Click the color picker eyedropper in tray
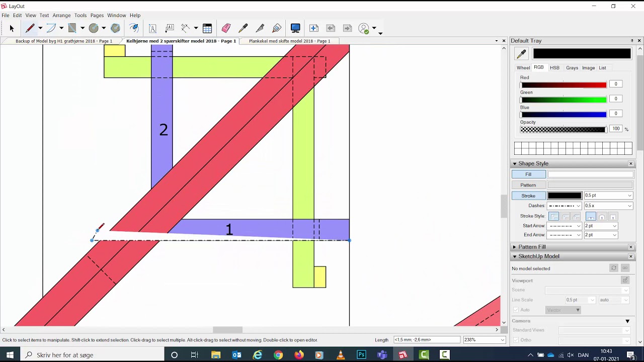 521,54
